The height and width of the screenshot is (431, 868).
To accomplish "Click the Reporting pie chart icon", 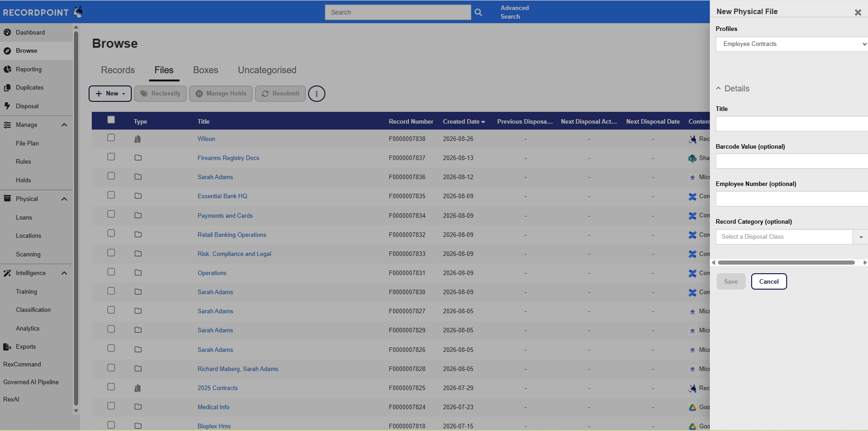I will pyautogui.click(x=7, y=69).
